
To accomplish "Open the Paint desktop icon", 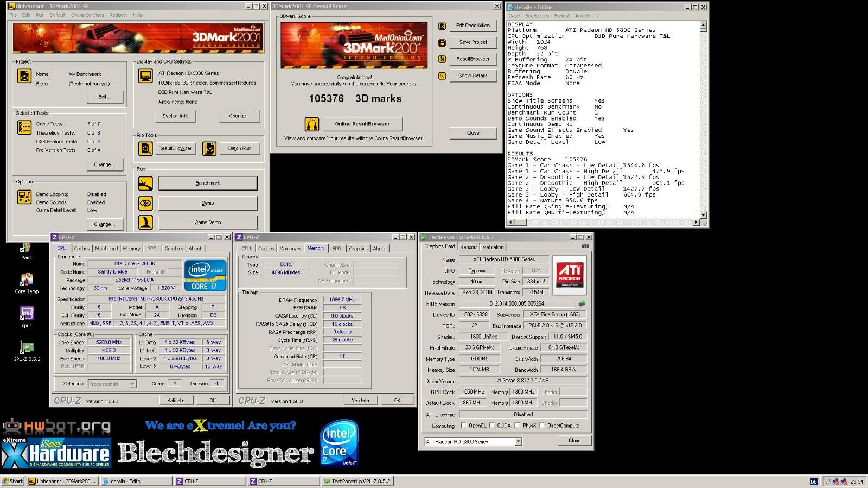I will (27, 252).
